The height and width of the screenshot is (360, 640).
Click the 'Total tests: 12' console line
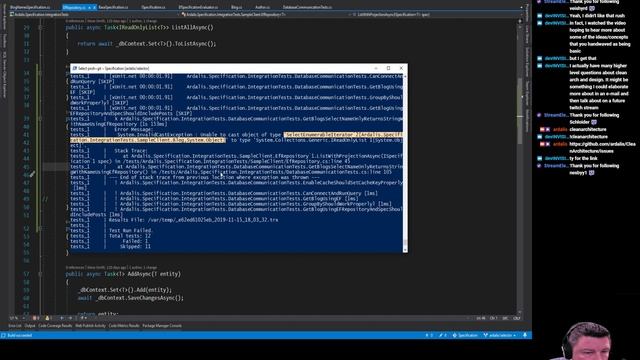coord(130,236)
